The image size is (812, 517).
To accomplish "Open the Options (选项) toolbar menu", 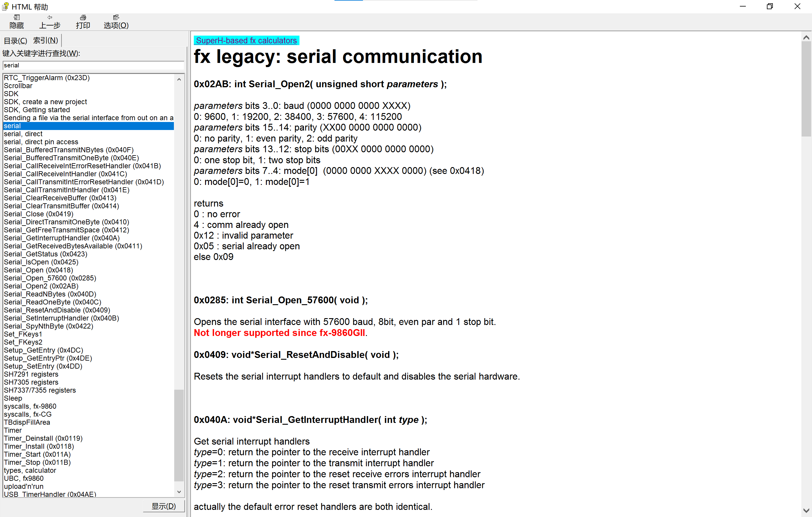I will [116, 22].
